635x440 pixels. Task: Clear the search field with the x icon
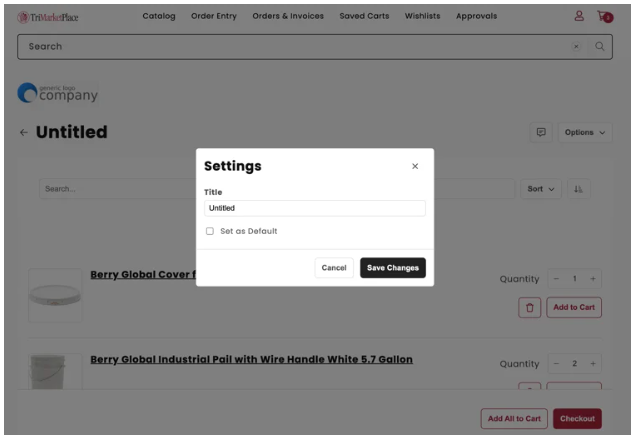tap(576, 46)
